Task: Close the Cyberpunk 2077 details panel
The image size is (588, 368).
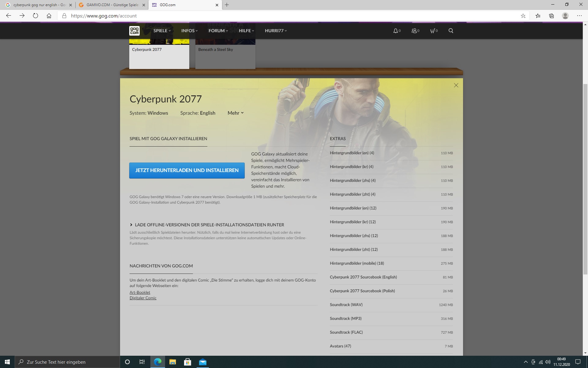Action: (456, 85)
